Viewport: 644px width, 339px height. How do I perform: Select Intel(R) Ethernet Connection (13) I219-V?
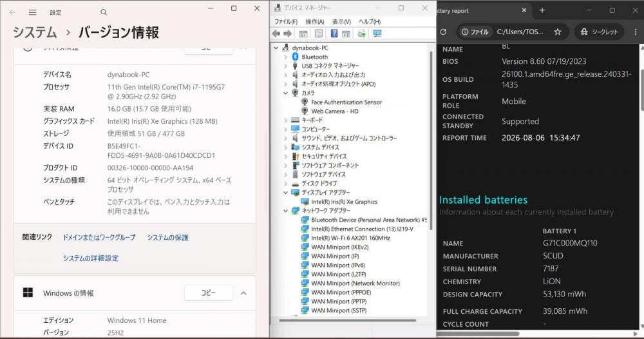[x=362, y=229]
